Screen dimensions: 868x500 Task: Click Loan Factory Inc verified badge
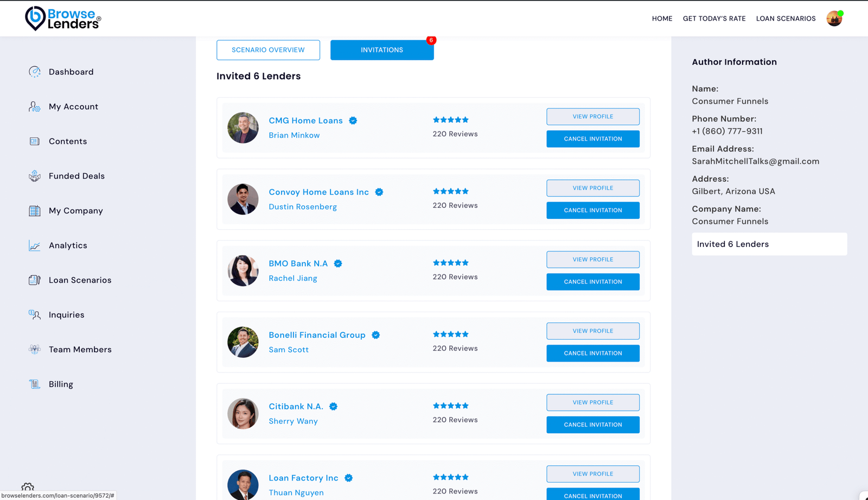click(349, 478)
